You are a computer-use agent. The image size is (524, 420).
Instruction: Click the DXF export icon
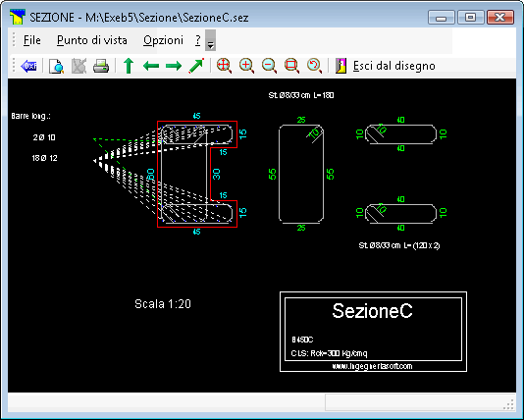click(x=28, y=66)
